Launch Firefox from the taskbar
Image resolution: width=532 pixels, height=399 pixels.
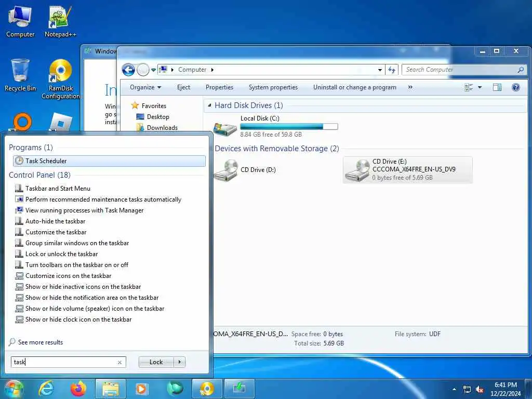(x=78, y=389)
